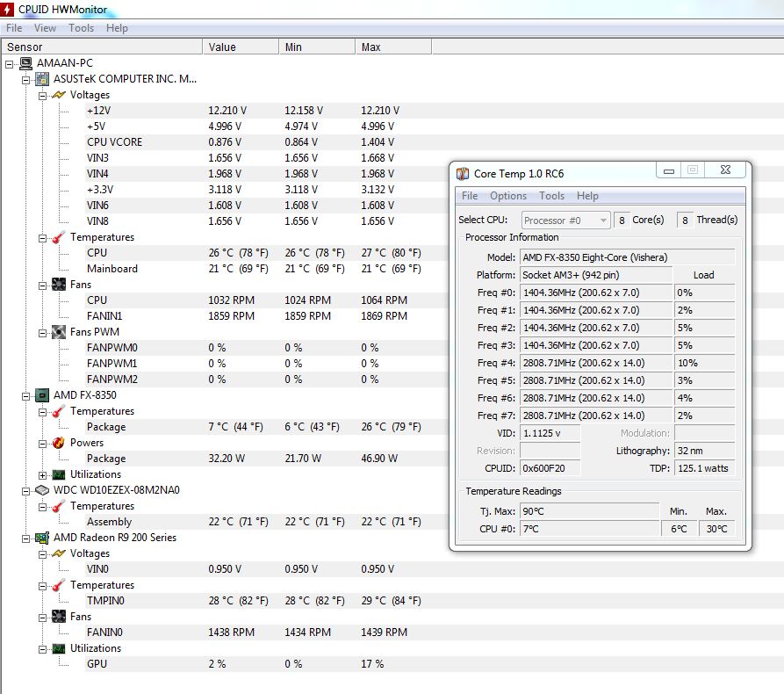Select the AMAAN-PC computer icon
The image size is (784, 694).
click(x=25, y=63)
